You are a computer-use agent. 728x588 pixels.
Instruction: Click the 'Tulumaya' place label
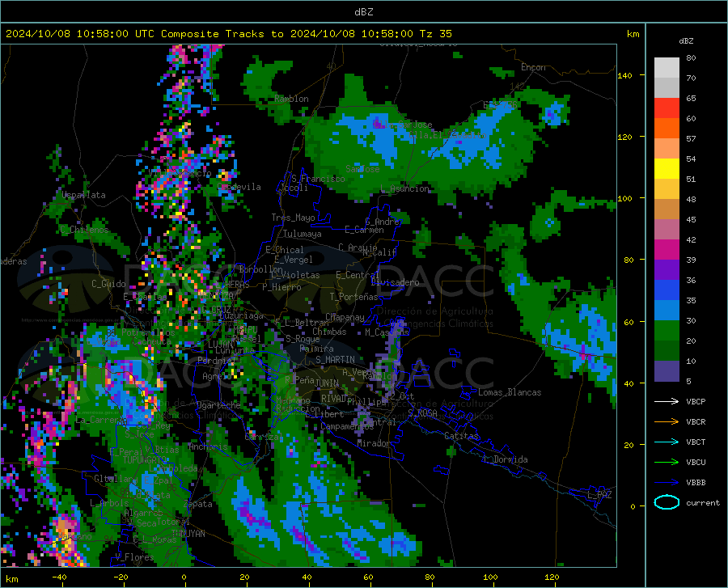tap(303, 234)
